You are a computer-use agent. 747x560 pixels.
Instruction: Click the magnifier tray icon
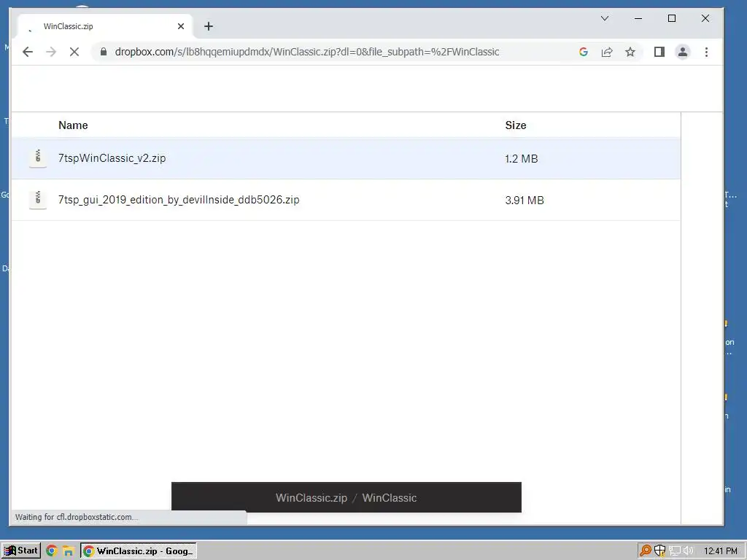pyautogui.click(x=646, y=551)
